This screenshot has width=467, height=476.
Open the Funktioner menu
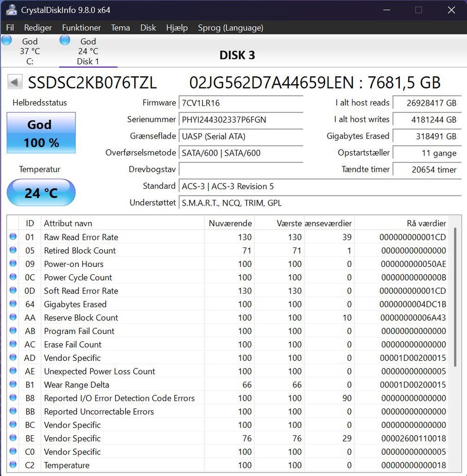tap(81, 28)
